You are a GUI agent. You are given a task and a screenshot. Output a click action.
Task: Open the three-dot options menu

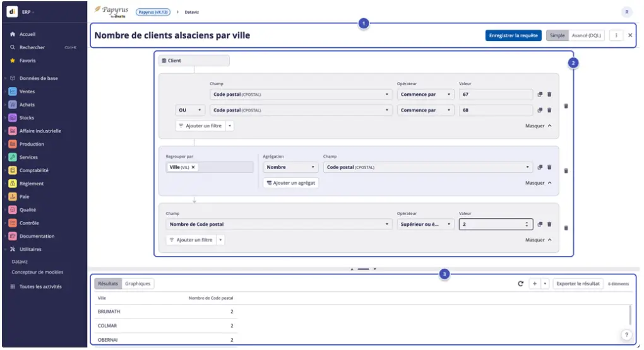[616, 36]
